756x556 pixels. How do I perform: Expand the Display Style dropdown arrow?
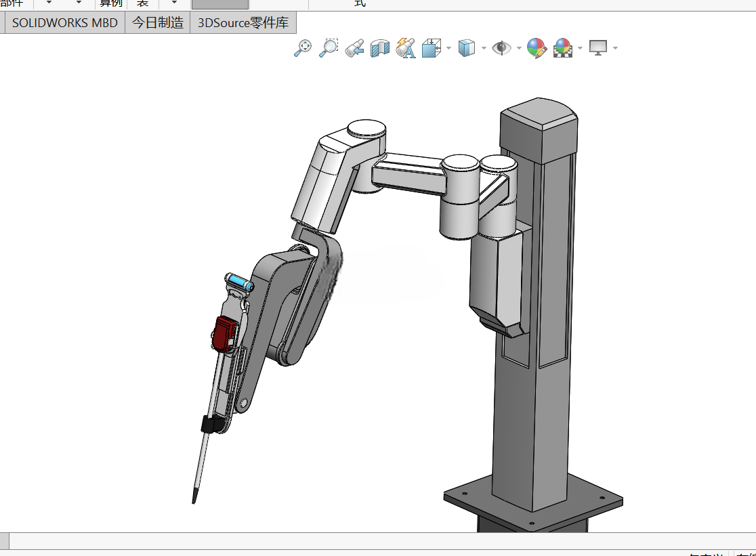pyautogui.click(x=484, y=48)
